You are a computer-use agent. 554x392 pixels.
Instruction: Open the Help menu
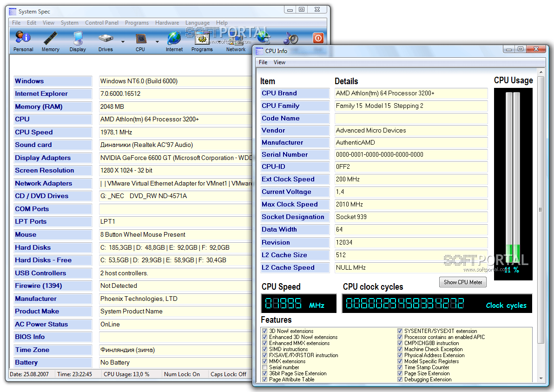tap(222, 23)
